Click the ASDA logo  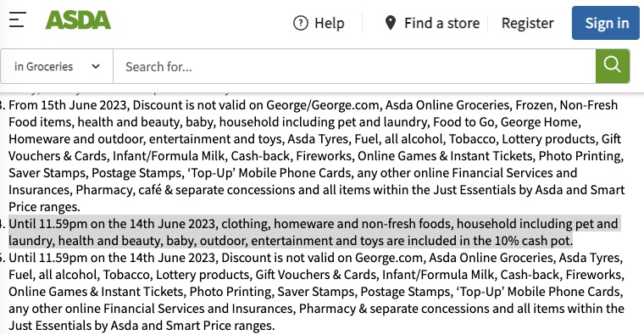point(78,20)
